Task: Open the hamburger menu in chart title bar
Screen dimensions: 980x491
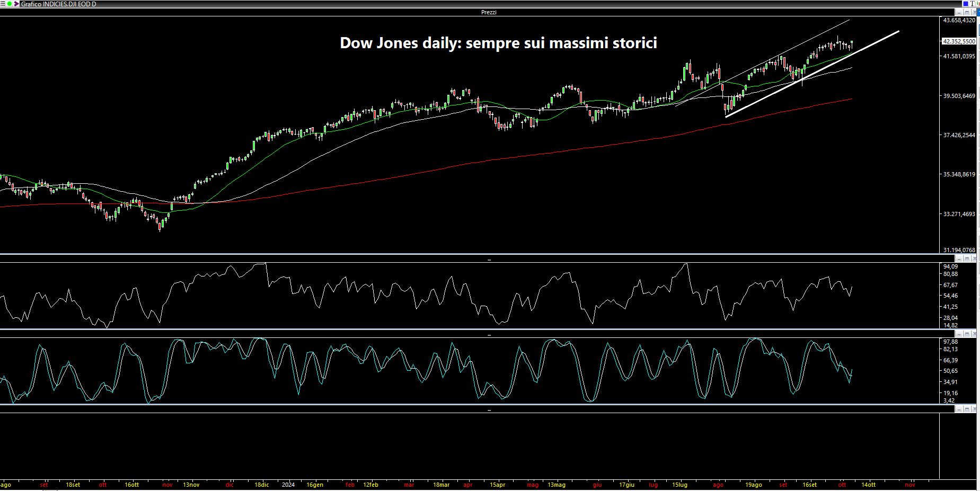Action: (3, 4)
